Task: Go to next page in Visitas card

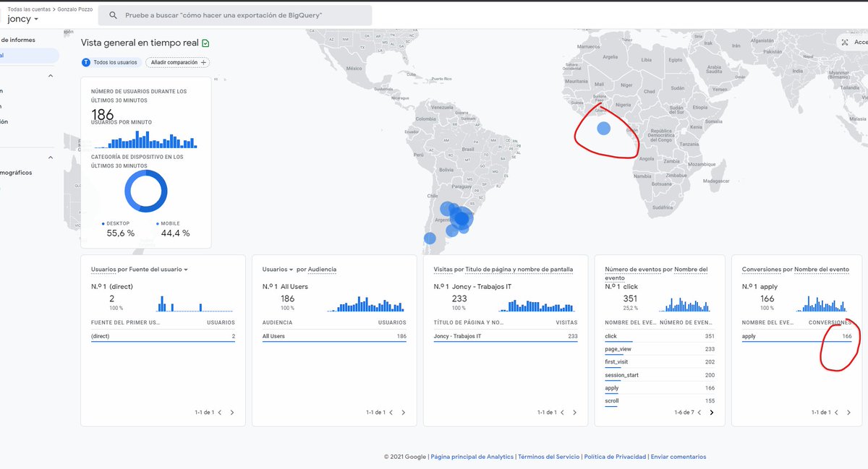Action: click(x=574, y=413)
